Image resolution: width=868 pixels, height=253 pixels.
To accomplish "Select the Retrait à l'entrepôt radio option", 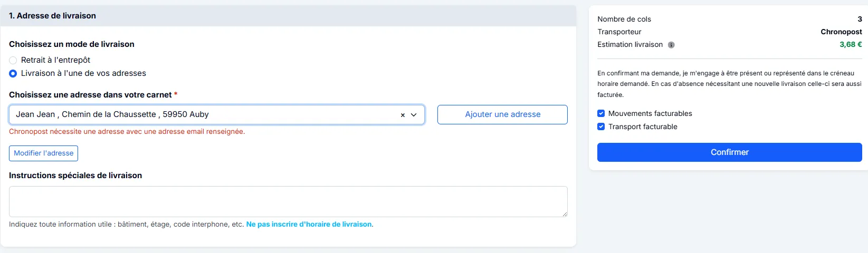I will (13, 60).
